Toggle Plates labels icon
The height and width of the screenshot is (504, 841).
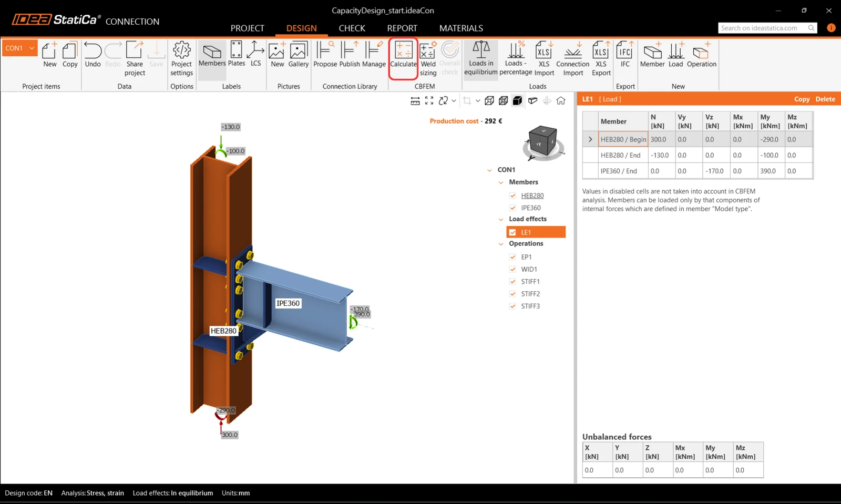click(x=237, y=54)
